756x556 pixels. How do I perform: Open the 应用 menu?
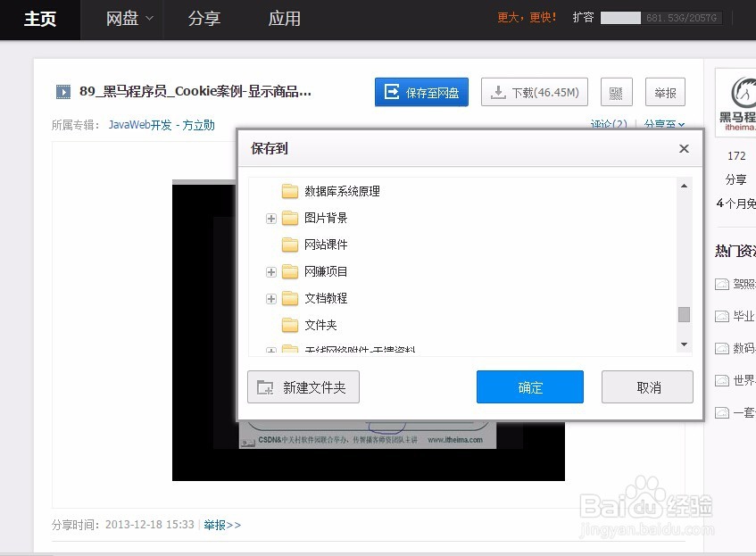click(284, 18)
